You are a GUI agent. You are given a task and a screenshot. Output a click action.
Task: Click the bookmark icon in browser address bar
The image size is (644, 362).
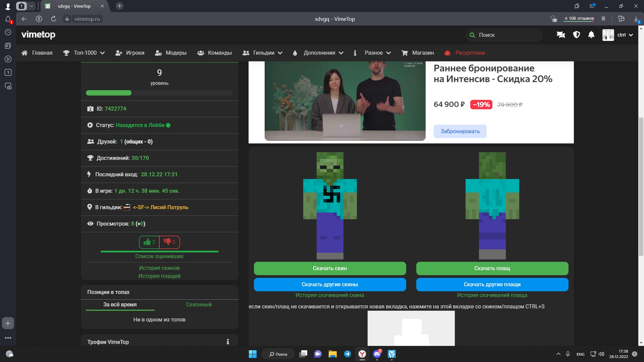pyautogui.click(x=603, y=19)
